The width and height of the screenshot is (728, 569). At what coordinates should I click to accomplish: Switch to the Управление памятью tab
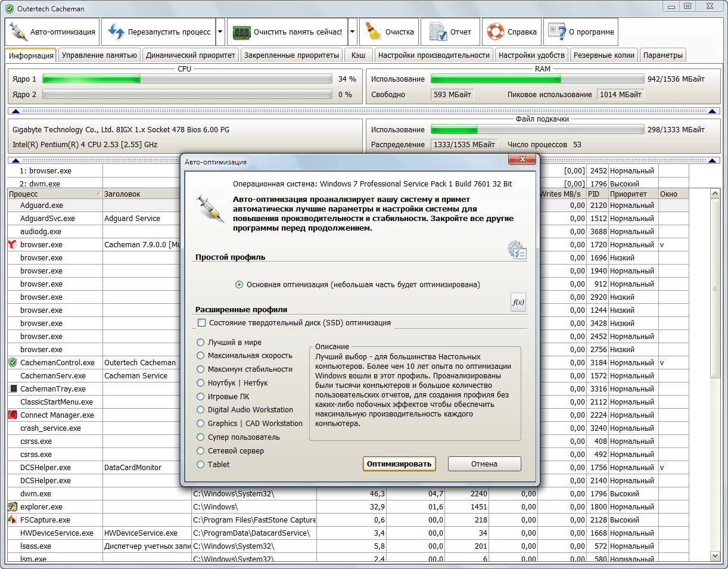coord(99,55)
